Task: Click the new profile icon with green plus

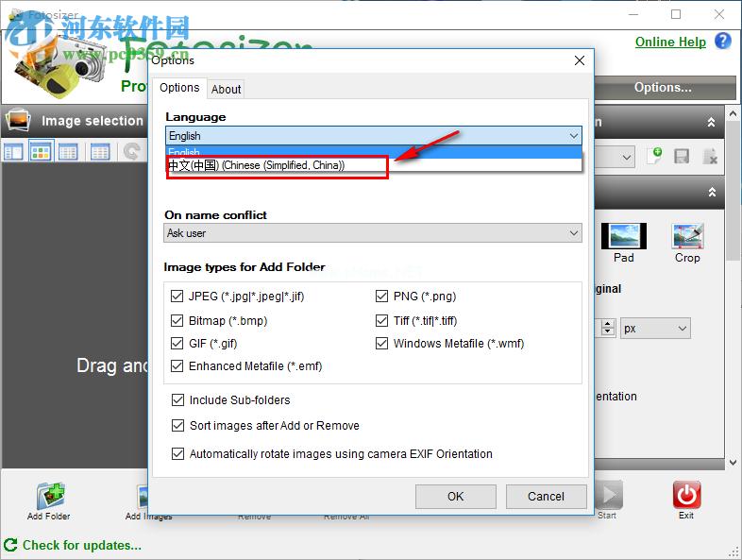Action: tap(654, 157)
